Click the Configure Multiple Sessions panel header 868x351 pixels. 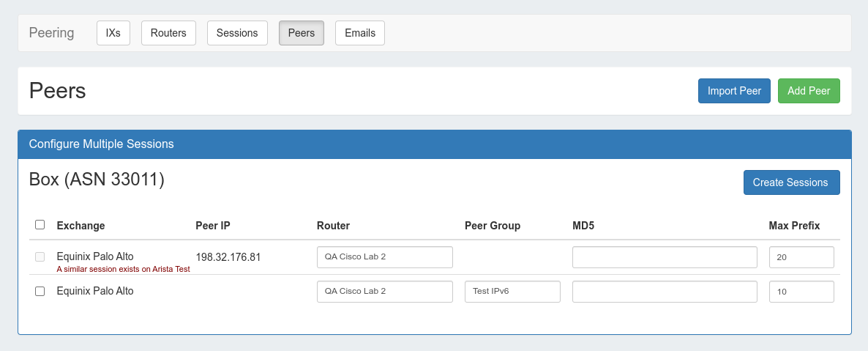pos(435,144)
